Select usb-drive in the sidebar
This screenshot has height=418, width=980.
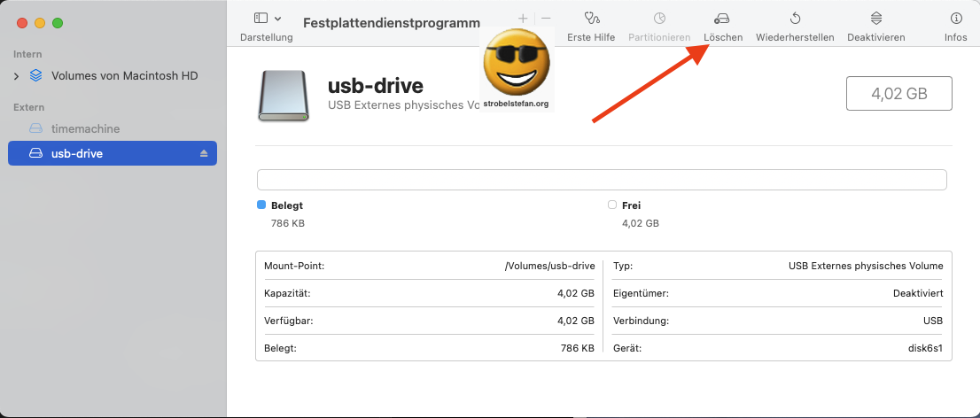[77, 154]
